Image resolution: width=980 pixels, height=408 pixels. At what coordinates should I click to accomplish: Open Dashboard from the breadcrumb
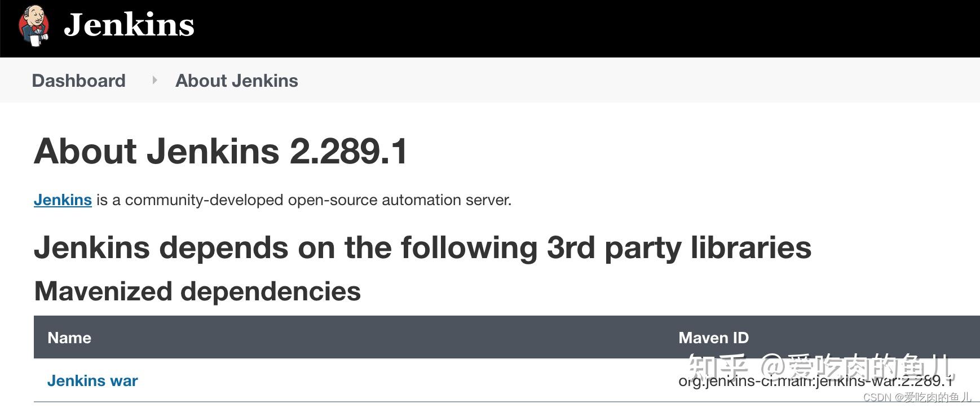click(78, 81)
